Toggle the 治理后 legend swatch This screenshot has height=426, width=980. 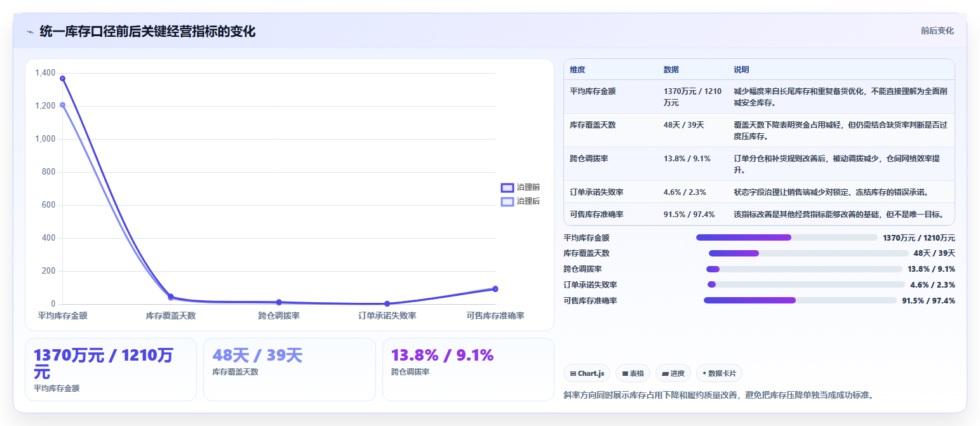click(507, 201)
